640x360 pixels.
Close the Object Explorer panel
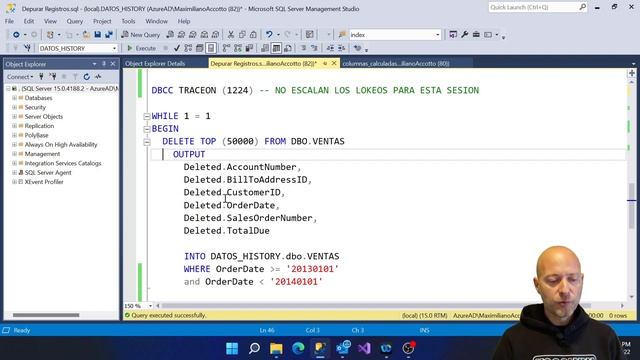point(113,64)
